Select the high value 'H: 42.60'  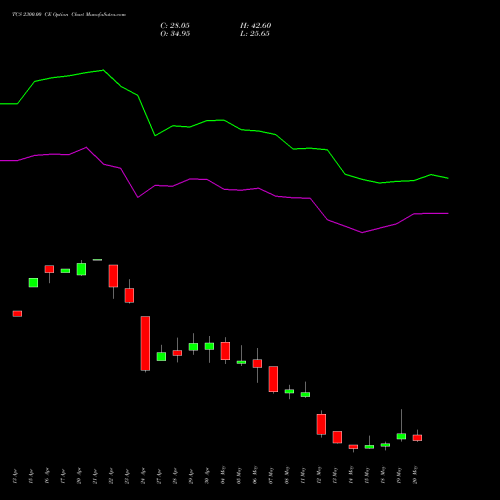[x=256, y=26]
